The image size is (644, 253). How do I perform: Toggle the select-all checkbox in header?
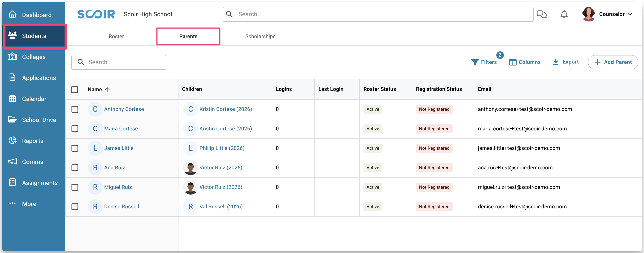tap(75, 89)
